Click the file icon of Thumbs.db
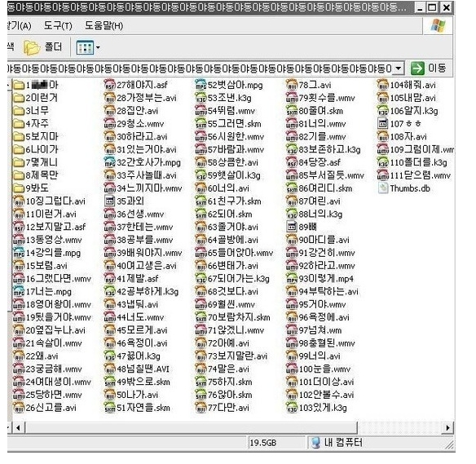The image size is (476, 464). point(383,188)
